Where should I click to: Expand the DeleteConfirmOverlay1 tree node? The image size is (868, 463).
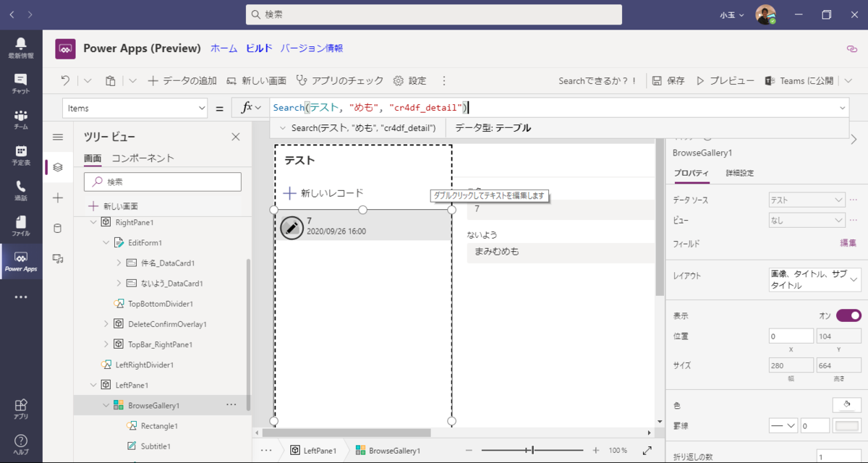[x=106, y=323]
